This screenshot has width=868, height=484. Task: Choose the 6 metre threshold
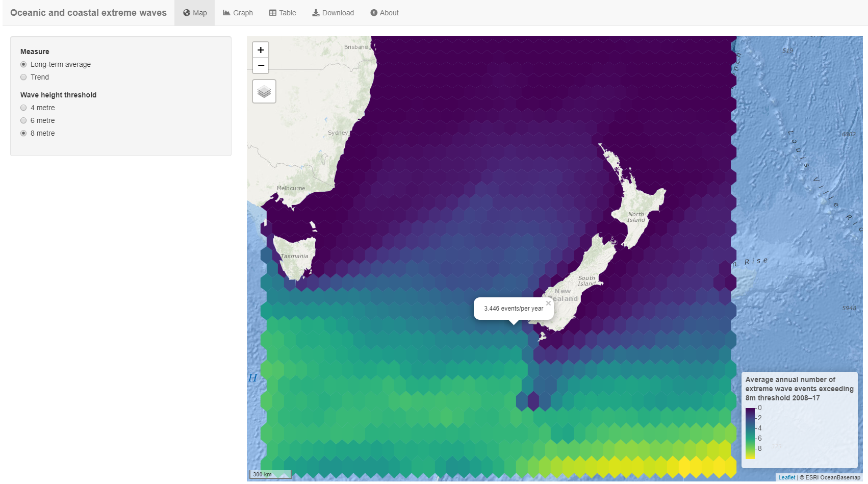[23, 120]
